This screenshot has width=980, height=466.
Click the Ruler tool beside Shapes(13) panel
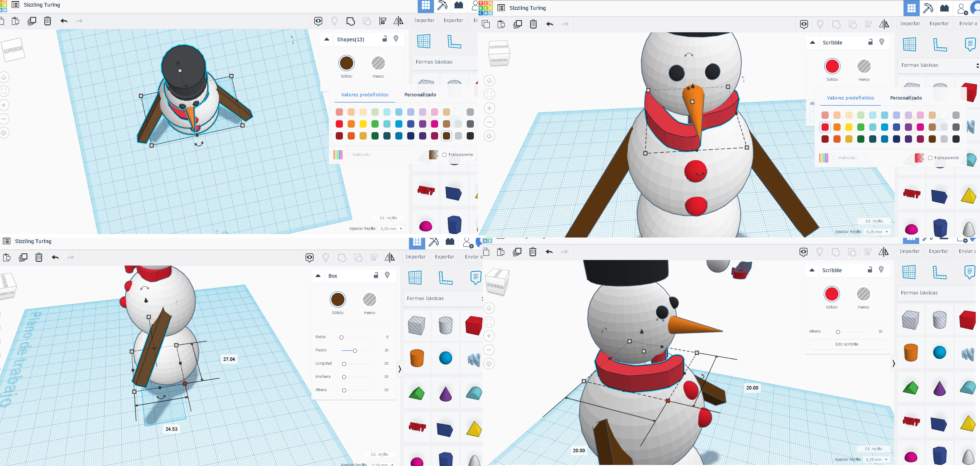(454, 42)
